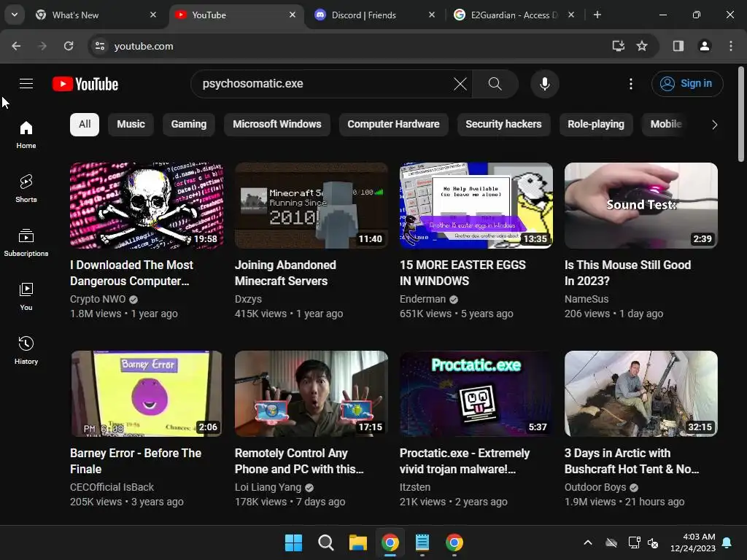Select the Microsoft Windows filter chip

[x=276, y=124]
